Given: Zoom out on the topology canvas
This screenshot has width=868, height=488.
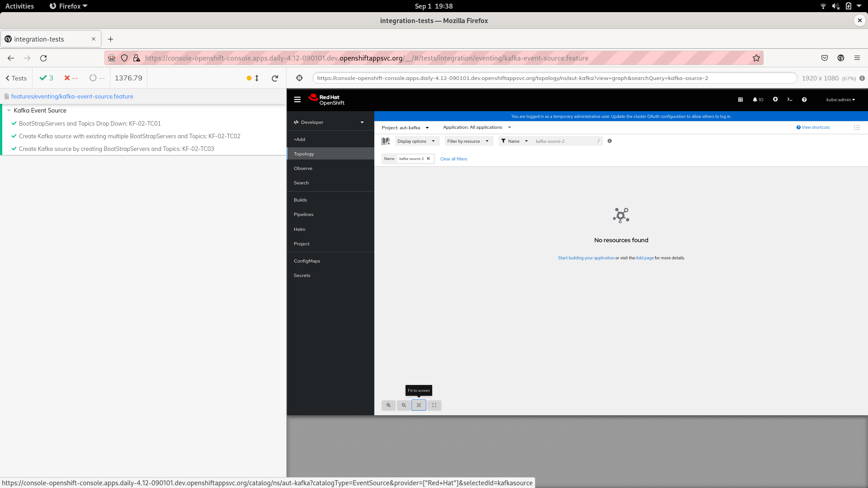Looking at the screenshot, I should coord(404,405).
